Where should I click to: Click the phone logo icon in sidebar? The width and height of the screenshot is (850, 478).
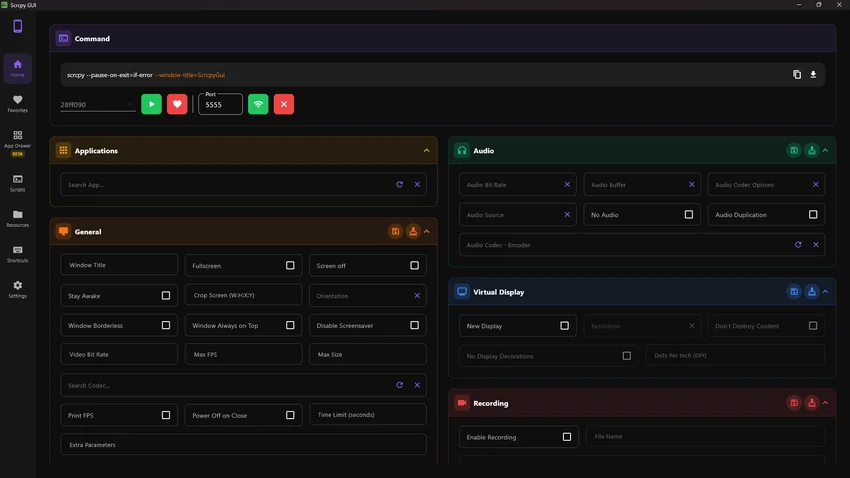click(17, 26)
